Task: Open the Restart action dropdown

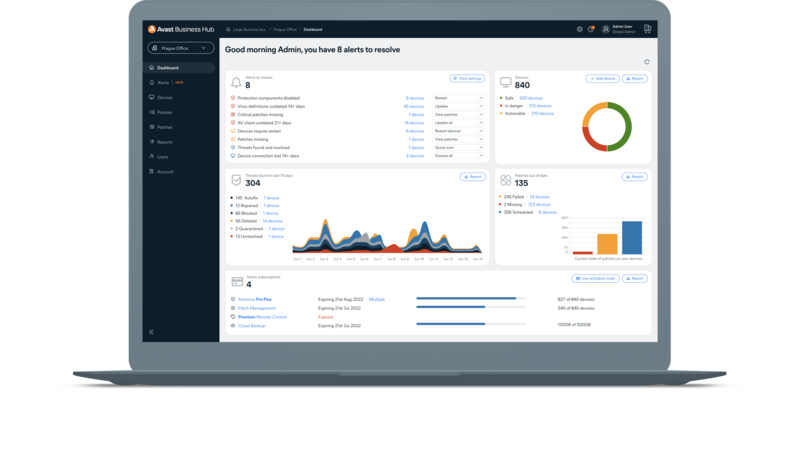Action: (458, 98)
